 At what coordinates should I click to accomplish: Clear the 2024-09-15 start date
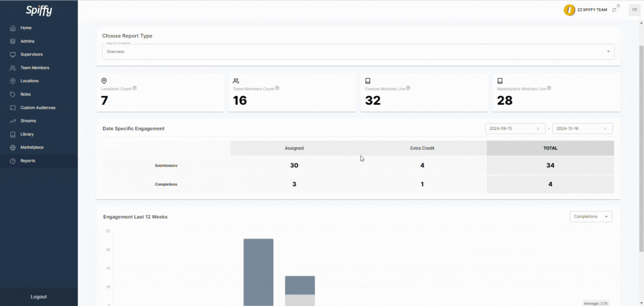538,129
